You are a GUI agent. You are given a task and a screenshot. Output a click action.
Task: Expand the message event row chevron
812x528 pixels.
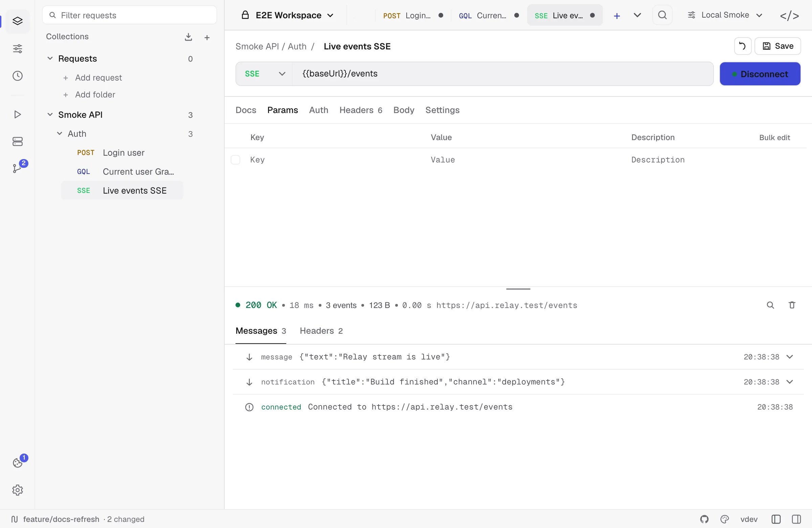click(x=789, y=357)
